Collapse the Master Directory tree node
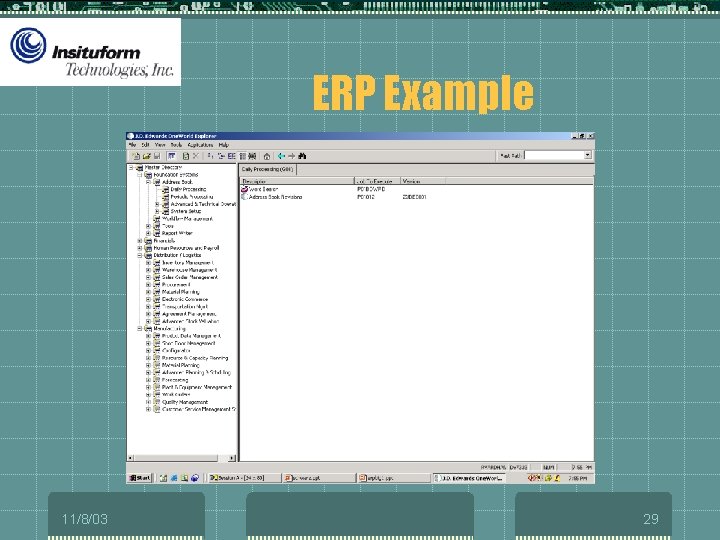This screenshot has height=540, width=720. coord(131,168)
